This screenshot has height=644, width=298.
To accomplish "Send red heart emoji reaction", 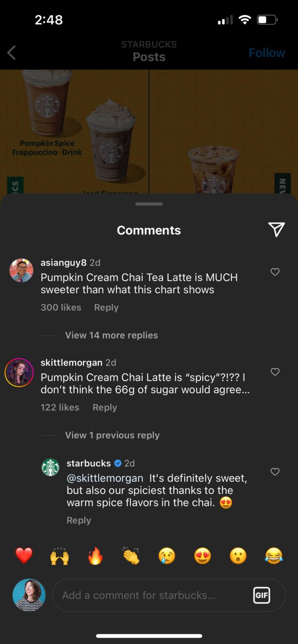I will [x=24, y=556].
